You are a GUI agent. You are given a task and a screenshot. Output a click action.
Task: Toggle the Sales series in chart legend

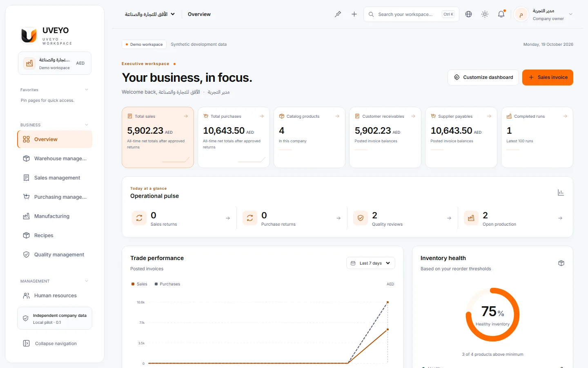[x=139, y=284]
